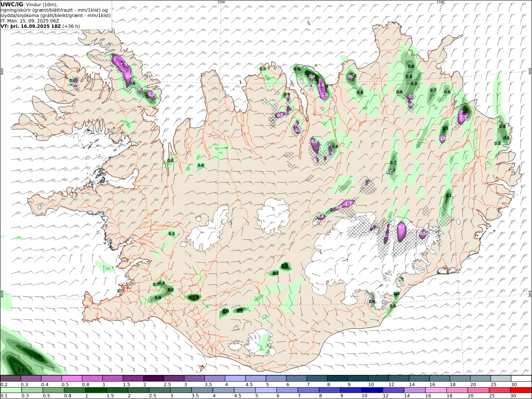This screenshot has height=399, width=532.
Task: Click the 0.1 label on the rain scale
Action: coord(3,396)
